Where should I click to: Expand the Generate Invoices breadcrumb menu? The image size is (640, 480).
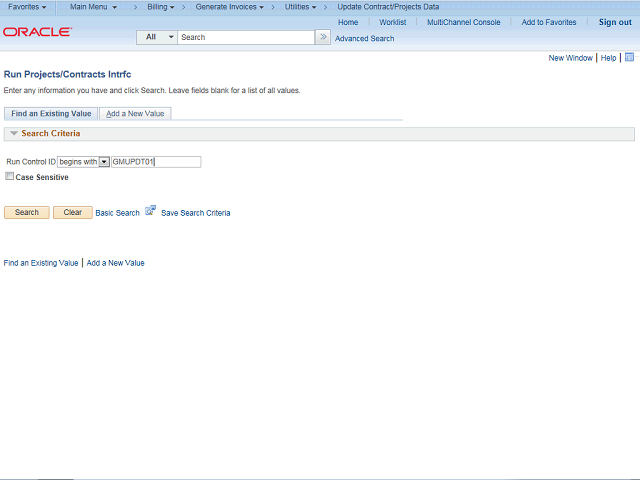229,7
